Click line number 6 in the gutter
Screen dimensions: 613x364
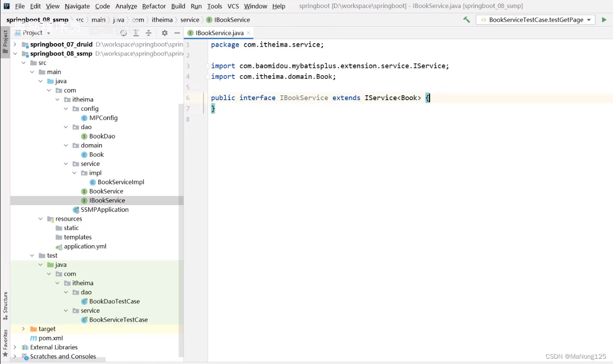[x=188, y=98]
